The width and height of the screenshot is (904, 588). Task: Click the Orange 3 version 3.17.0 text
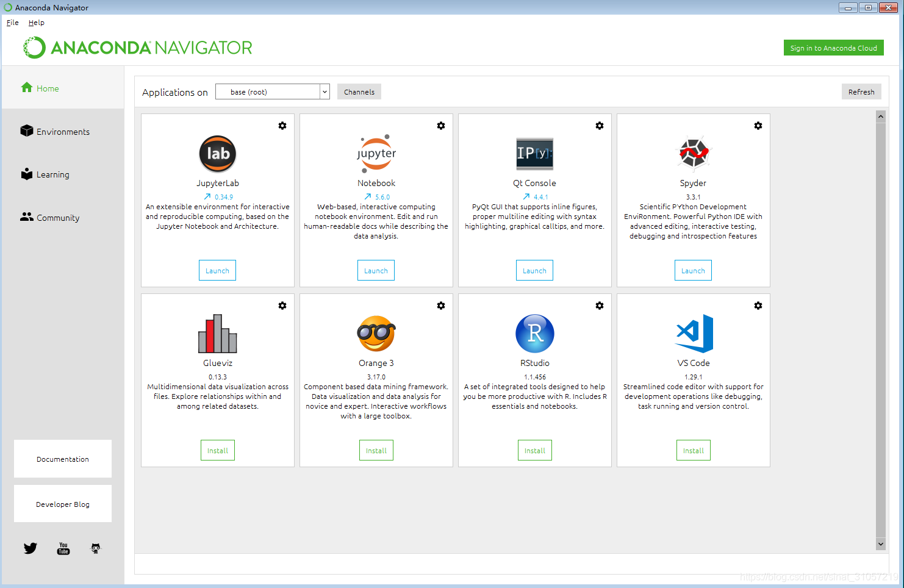(376, 377)
